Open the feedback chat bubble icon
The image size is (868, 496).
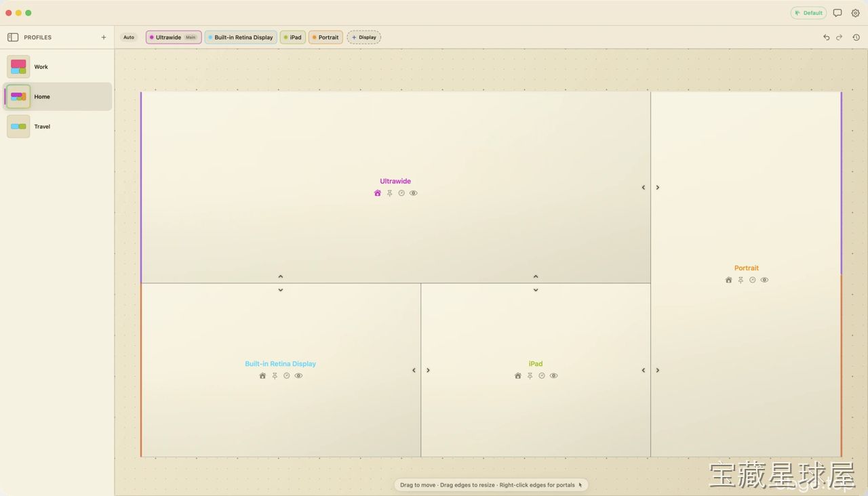coord(837,13)
